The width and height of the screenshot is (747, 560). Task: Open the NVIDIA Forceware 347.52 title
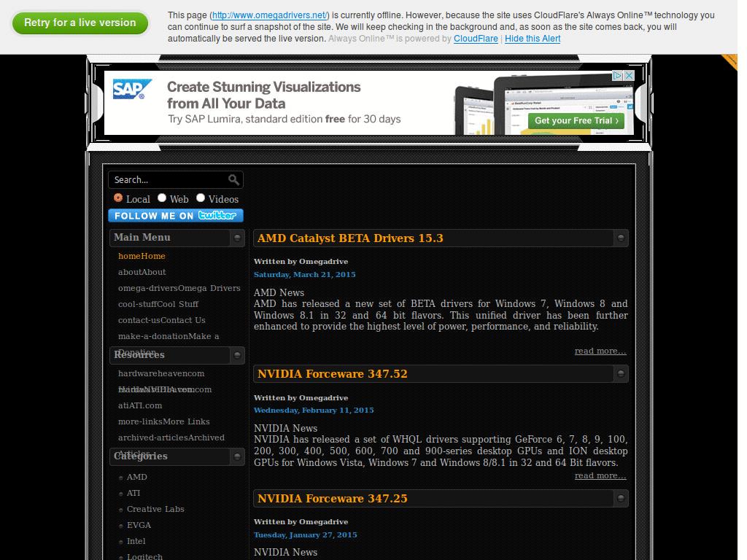click(x=333, y=374)
